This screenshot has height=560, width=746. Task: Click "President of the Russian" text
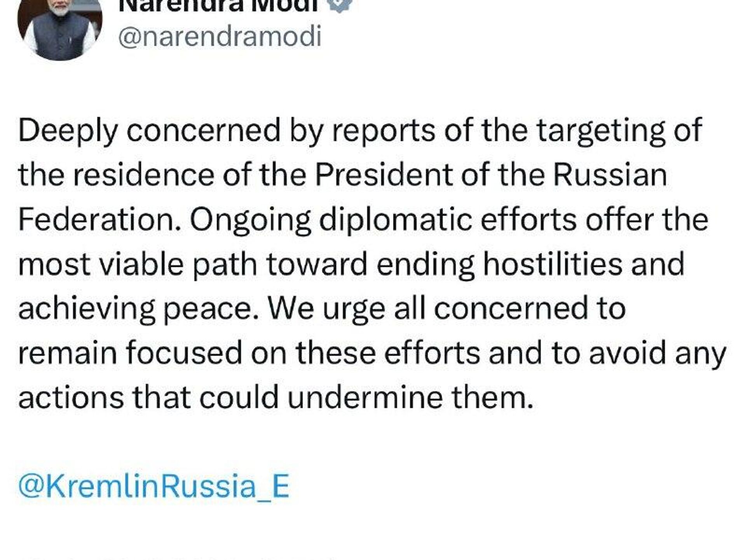(x=491, y=174)
